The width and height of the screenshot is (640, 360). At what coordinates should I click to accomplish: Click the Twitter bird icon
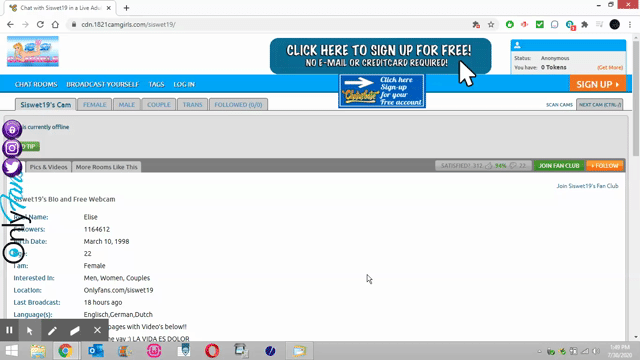pyautogui.click(x=12, y=167)
